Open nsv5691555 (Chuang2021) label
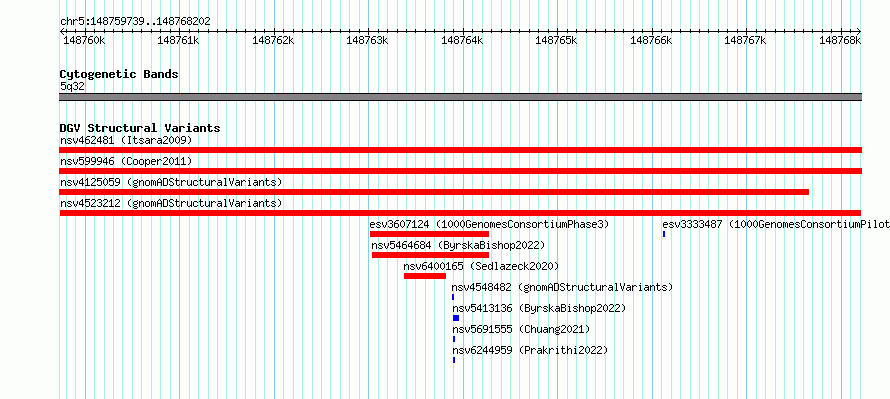 [x=521, y=329]
